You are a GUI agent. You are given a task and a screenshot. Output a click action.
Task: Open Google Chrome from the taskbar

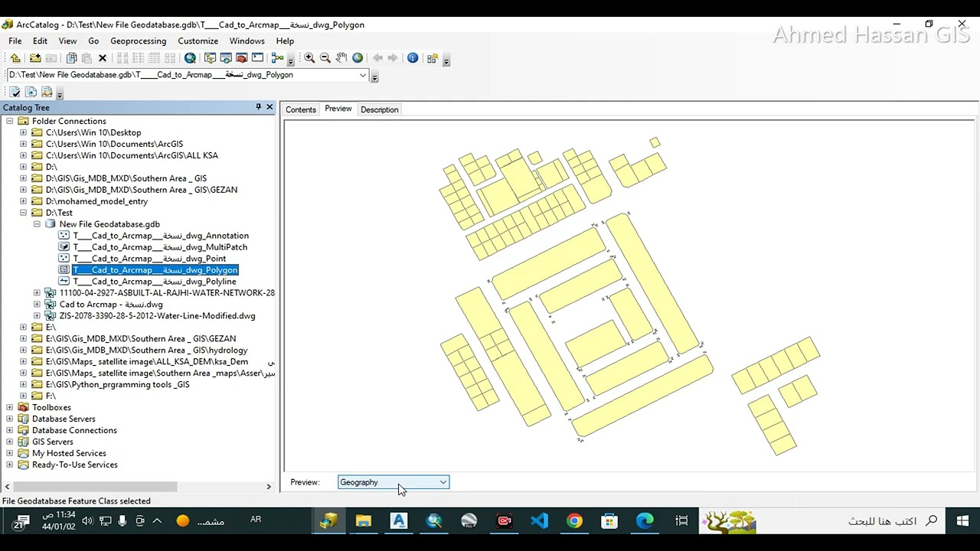(x=574, y=521)
